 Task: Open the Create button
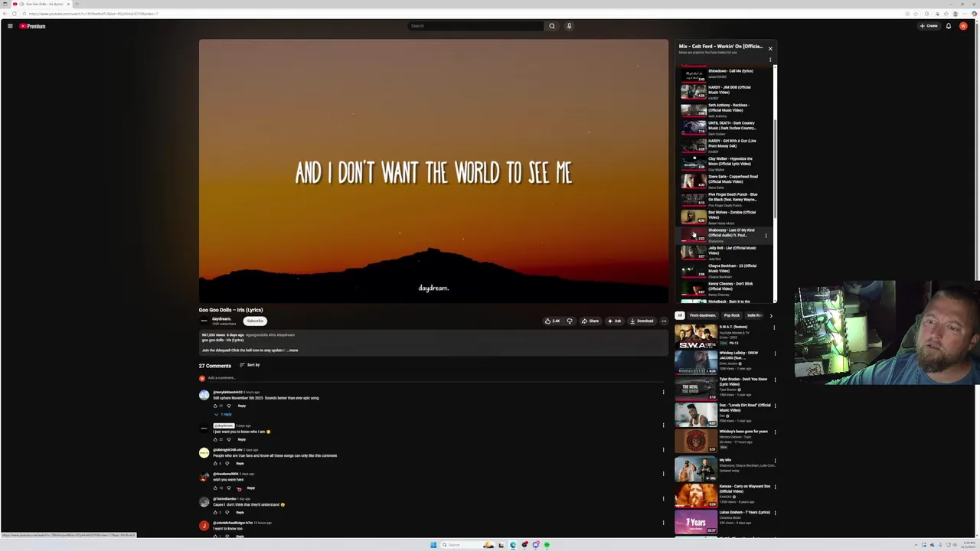click(929, 26)
